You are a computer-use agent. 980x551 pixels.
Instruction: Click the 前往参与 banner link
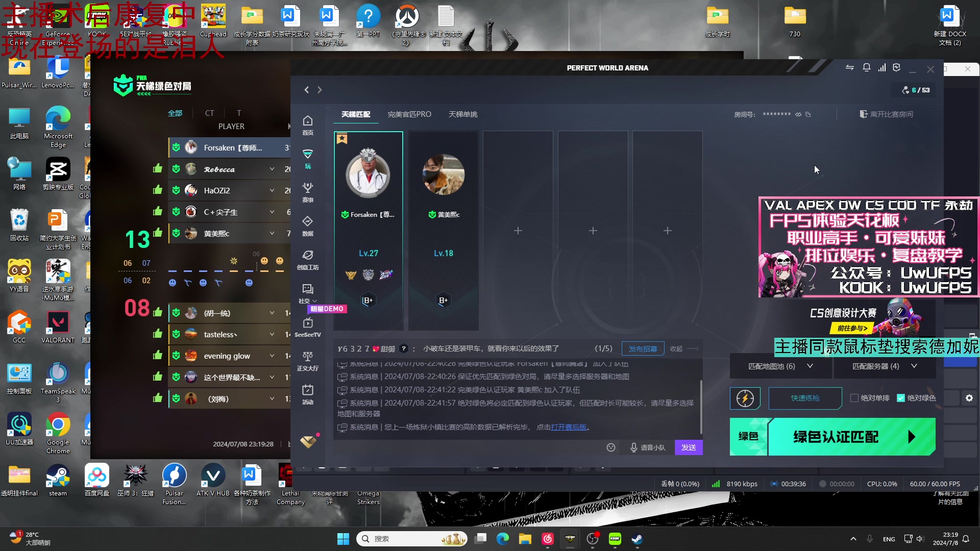point(852,328)
